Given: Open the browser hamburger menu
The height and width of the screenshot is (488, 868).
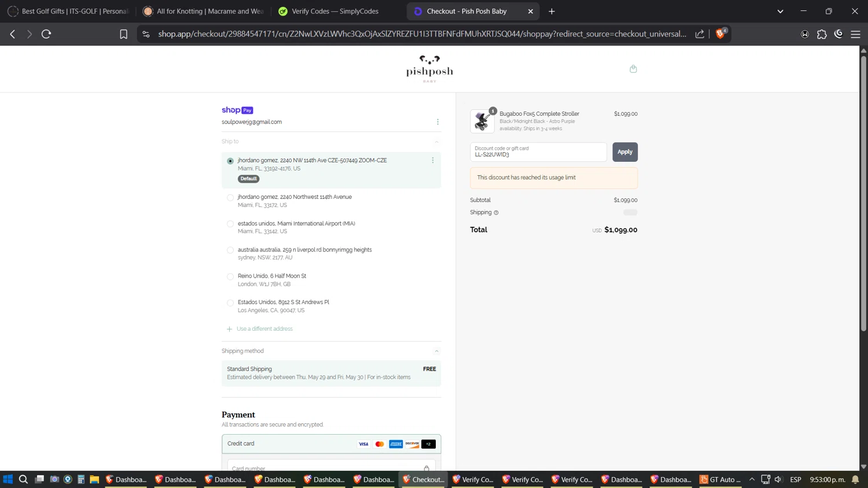Looking at the screenshot, I should (855, 34).
